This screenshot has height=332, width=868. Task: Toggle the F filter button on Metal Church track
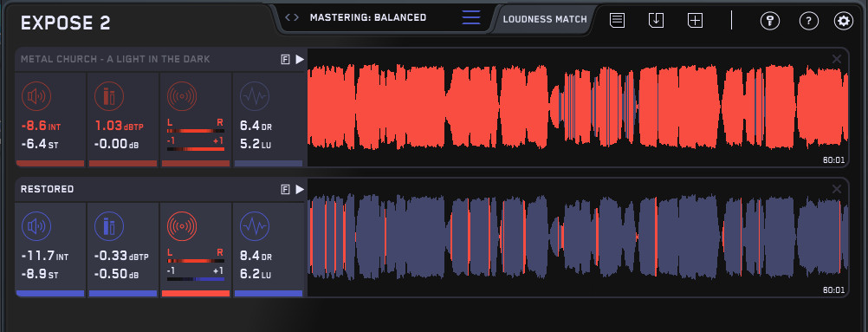pos(286,60)
